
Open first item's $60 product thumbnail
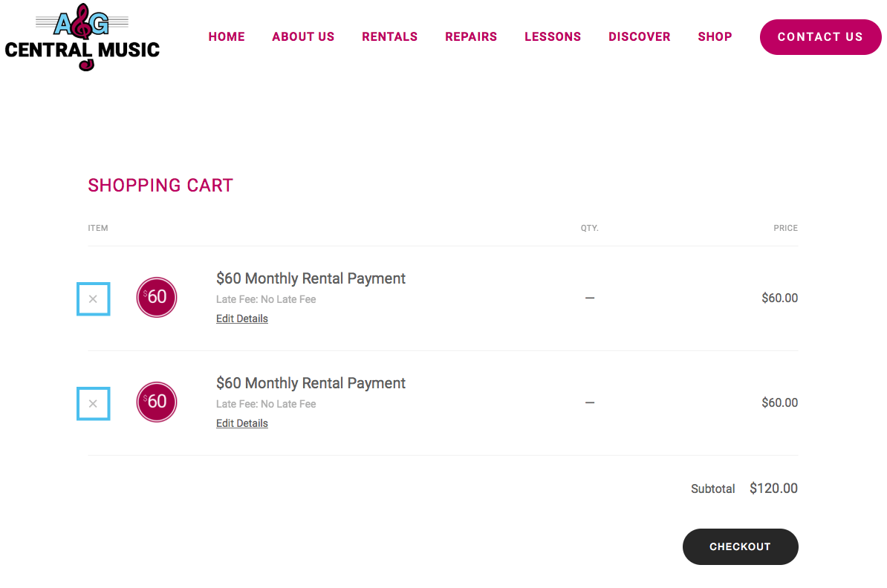click(x=157, y=298)
